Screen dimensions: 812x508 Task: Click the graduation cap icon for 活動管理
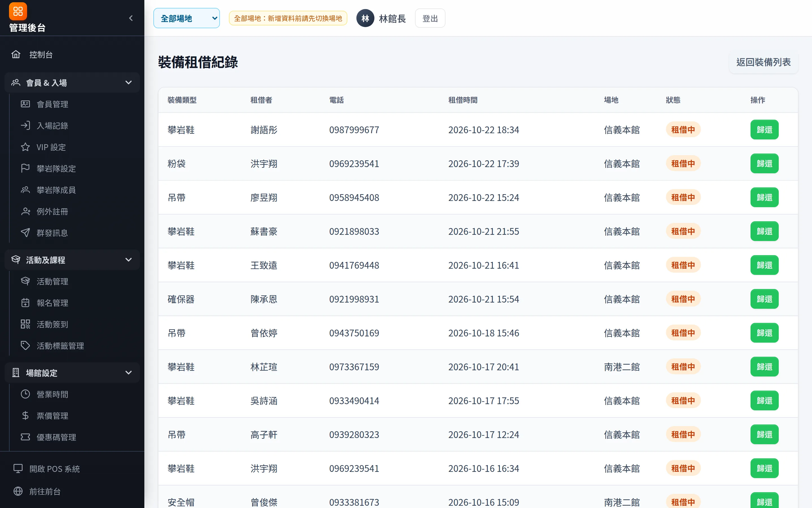25,281
